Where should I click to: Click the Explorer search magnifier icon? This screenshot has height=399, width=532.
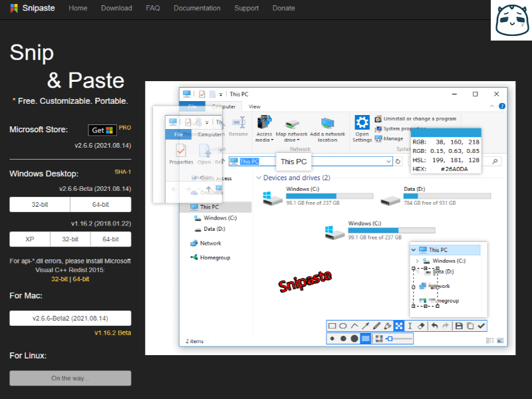[x=495, y=162]
